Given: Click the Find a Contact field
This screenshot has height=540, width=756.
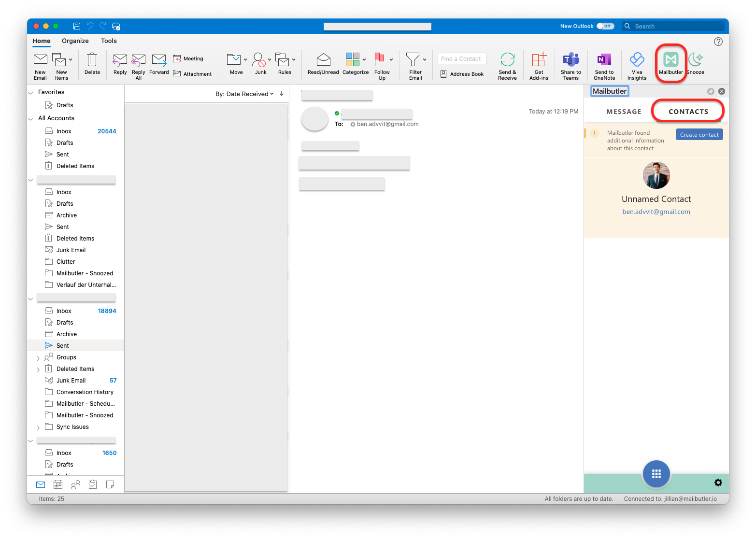Looking at the screenshot, I should coord(462,58).
